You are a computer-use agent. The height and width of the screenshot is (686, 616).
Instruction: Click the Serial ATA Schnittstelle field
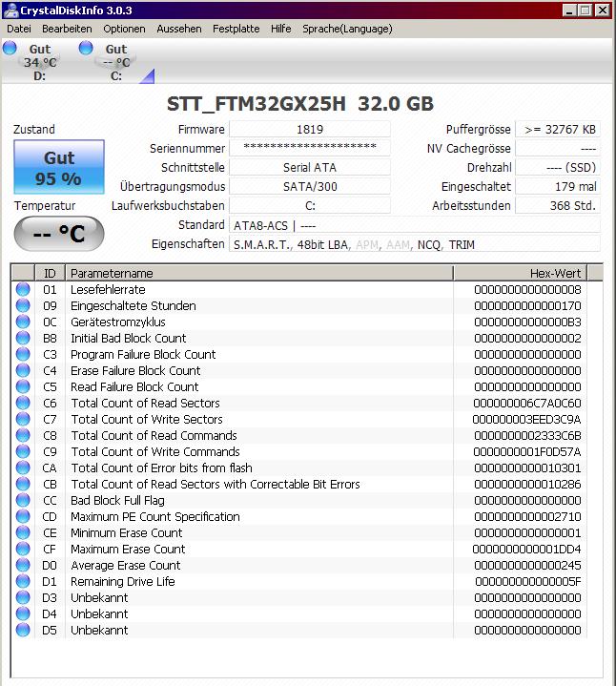[310, 168]
